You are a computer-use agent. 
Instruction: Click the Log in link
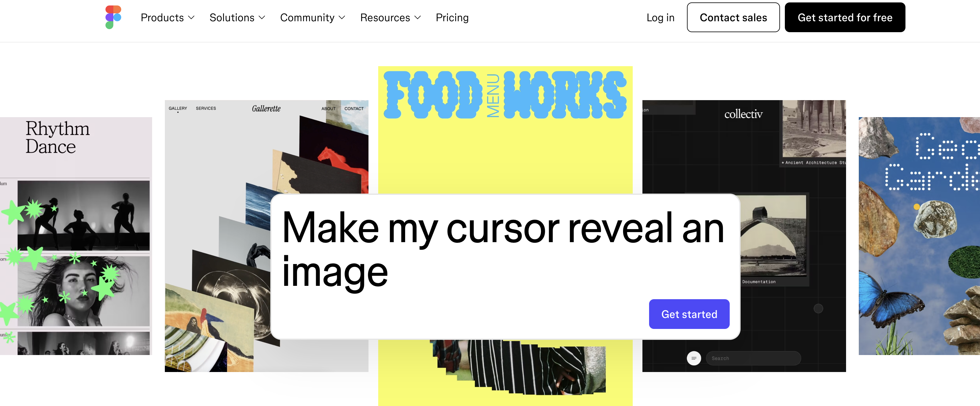pyautogui.click(x=660, y=18)
